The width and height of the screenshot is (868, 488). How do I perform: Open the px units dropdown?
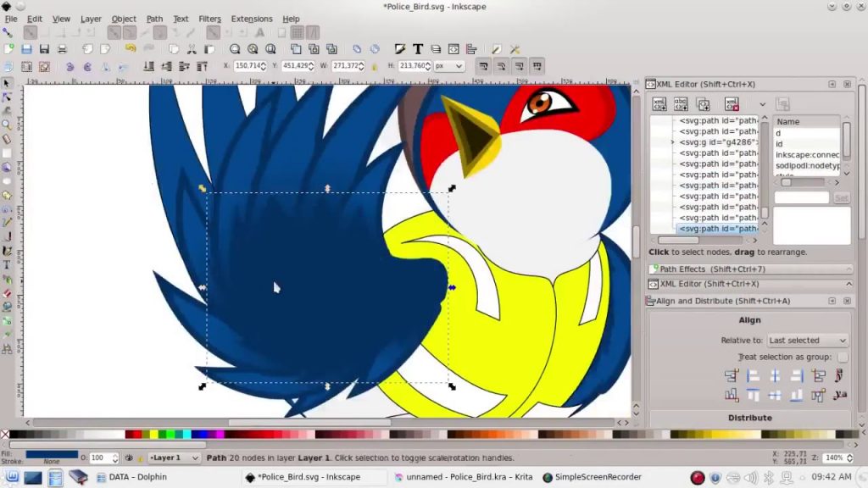point(448,66)
